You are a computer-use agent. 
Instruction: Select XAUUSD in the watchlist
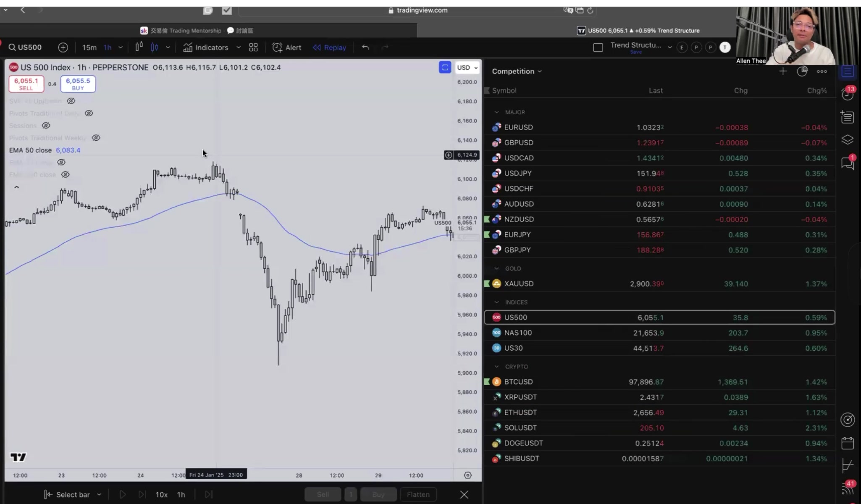tap(519, 284)
